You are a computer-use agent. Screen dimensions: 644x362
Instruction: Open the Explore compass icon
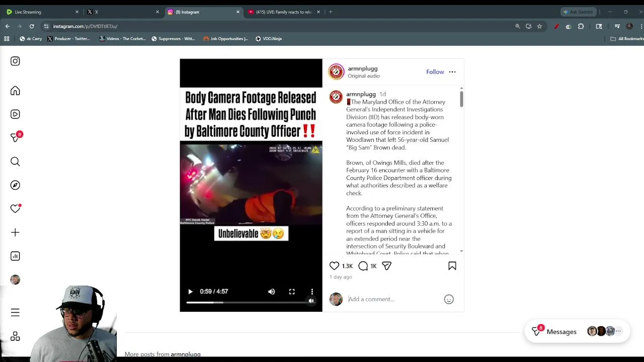pos(15,185)
